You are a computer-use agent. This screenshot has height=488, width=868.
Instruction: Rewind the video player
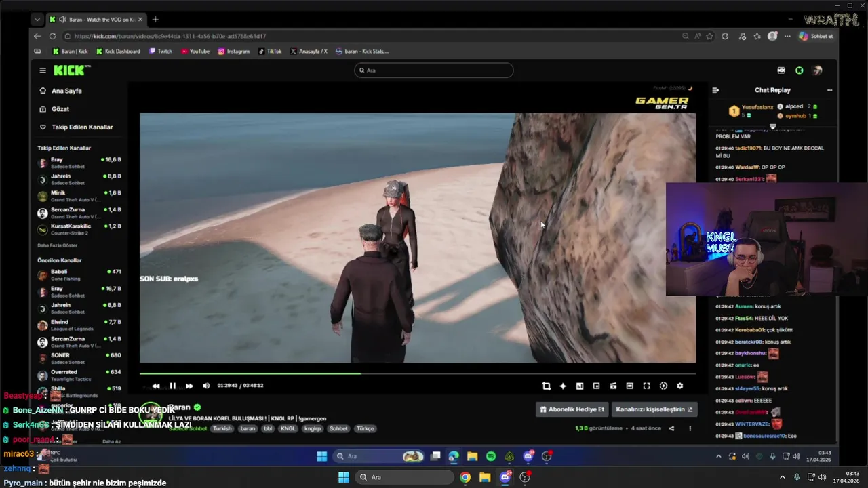(x=156, y=386)
